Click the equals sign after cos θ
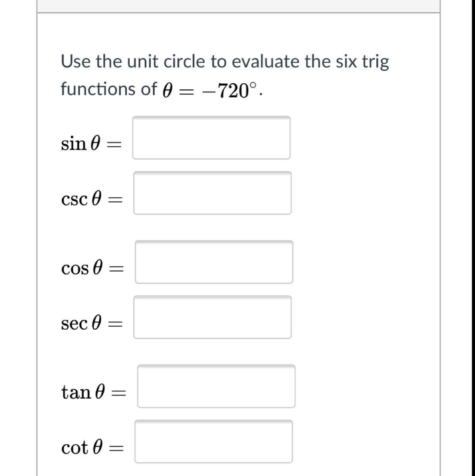The image size is (475, 476). click(115, 269)
